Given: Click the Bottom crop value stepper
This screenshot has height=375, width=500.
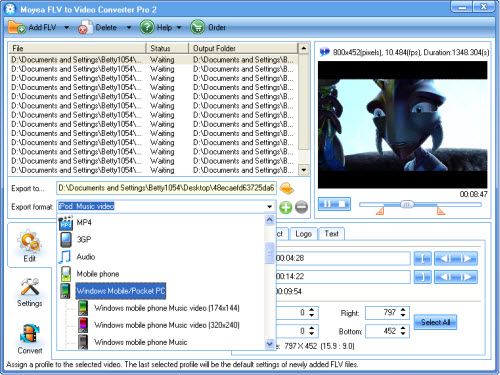Looking at the screenshot, I should pos(403,331).
